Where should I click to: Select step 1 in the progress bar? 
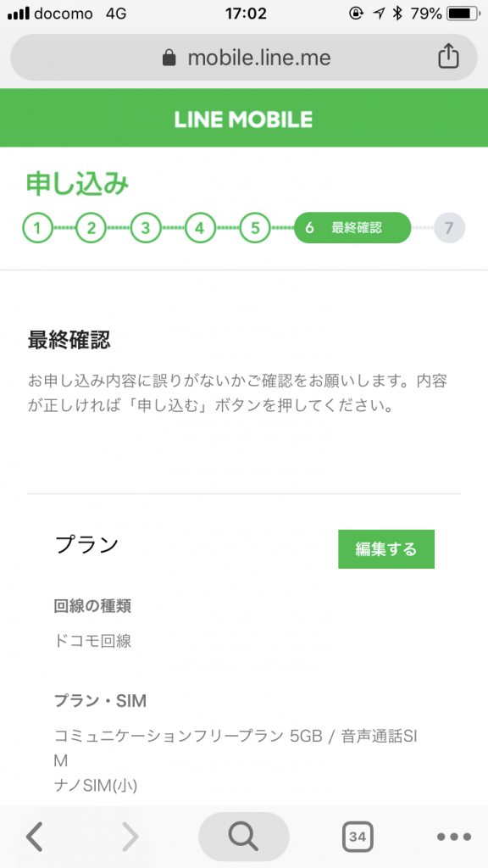pos(37,228)
